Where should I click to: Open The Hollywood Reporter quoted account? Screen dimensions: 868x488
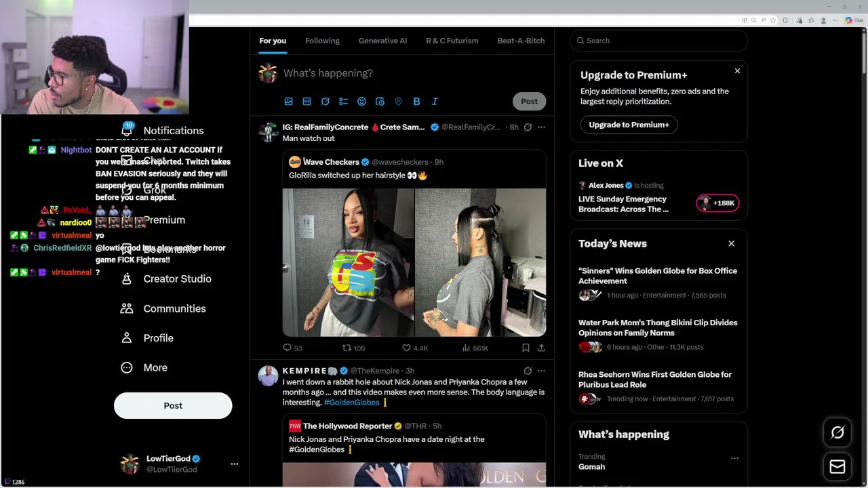[347, 426]
